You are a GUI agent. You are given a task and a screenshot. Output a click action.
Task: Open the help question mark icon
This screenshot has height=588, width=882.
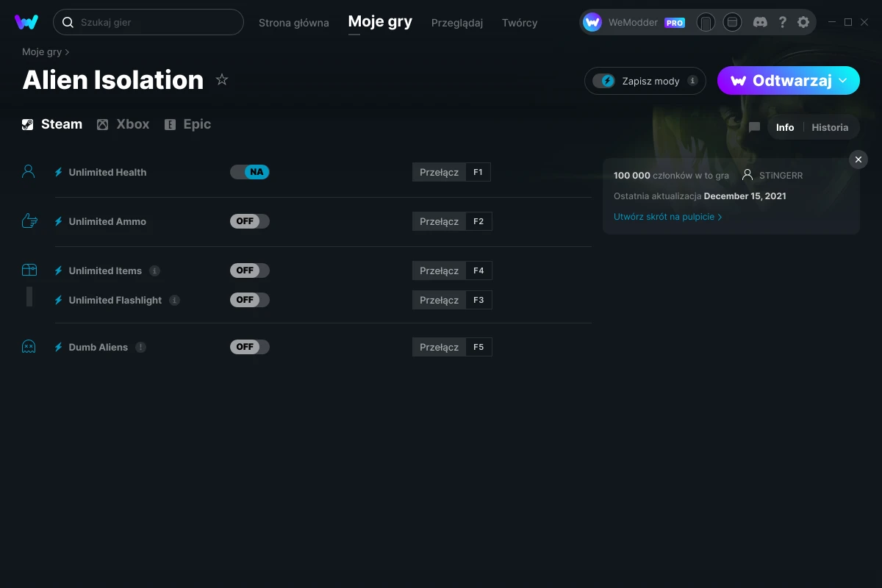point(783,22)
